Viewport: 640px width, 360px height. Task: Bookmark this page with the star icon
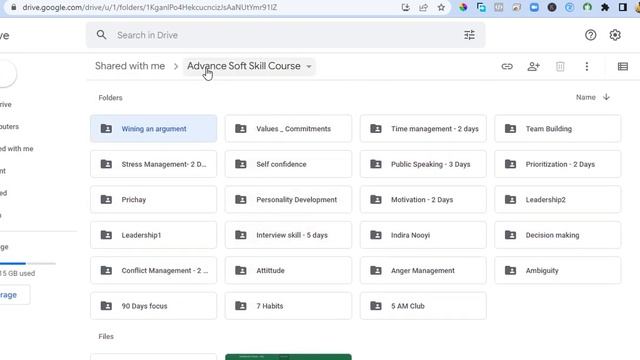[x=441, y=7]
